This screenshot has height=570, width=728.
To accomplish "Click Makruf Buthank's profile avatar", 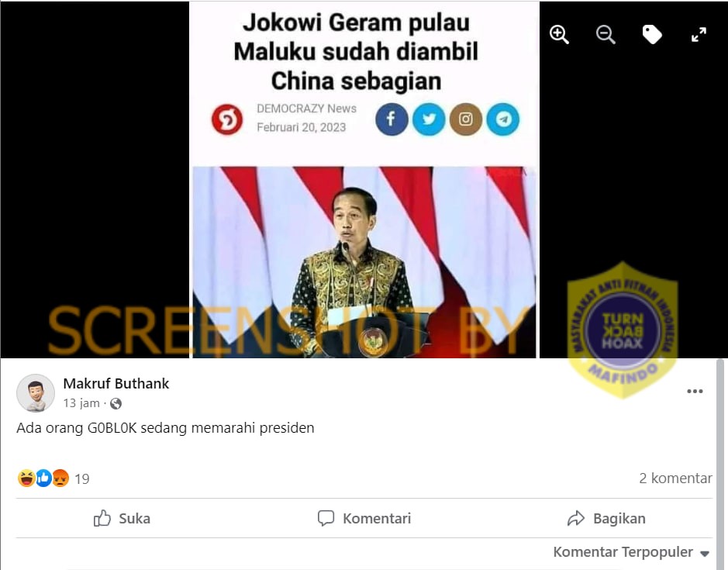I will [x=36, y=393].
